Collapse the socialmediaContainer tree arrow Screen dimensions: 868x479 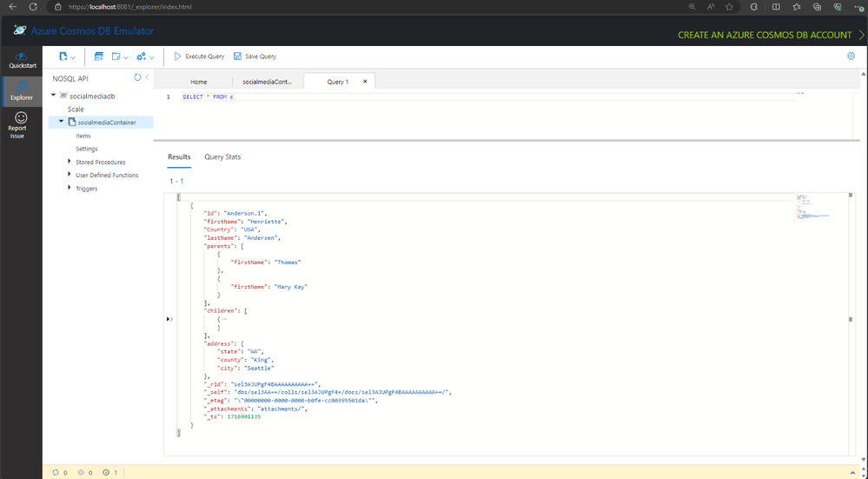[x=62, y=122]
